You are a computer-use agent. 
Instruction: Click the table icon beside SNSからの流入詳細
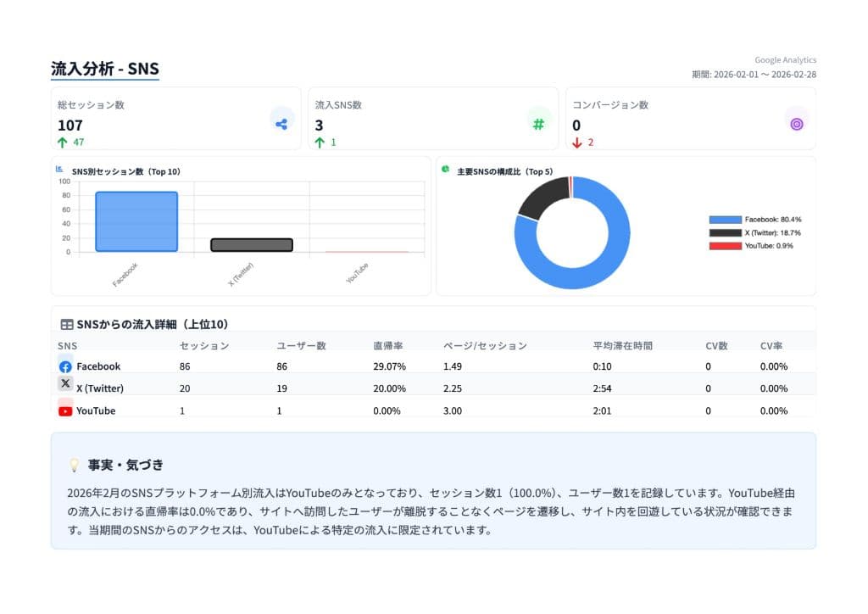point(67,324)
